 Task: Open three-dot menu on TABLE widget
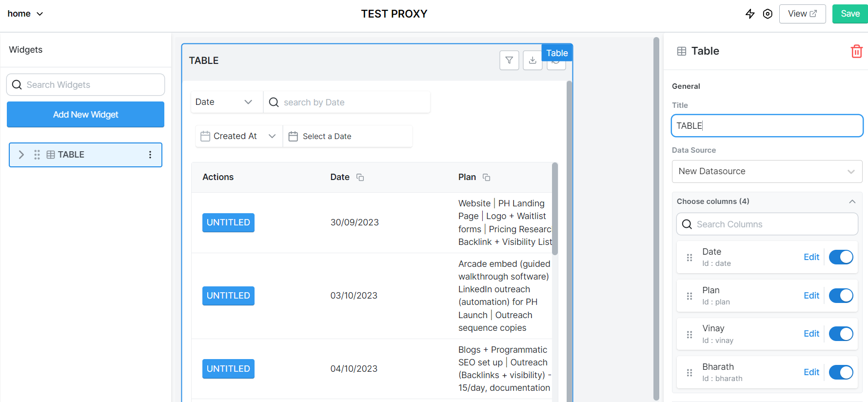(x=150, y=155)
